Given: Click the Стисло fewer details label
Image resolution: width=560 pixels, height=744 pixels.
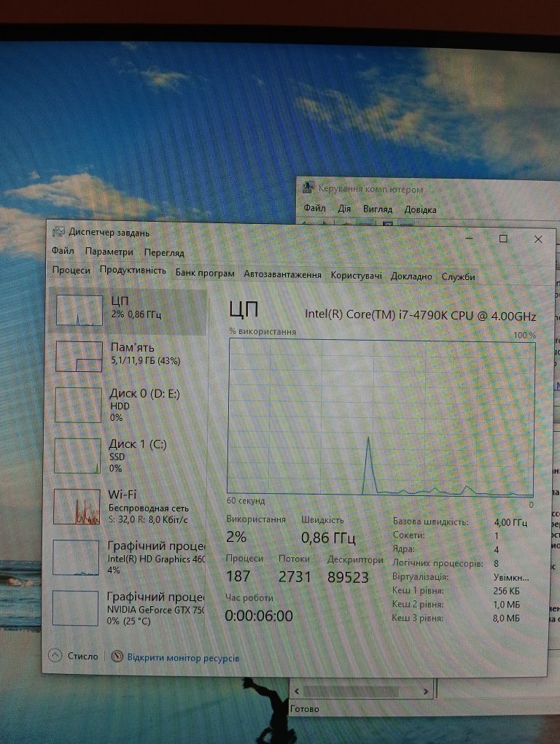Looking at the screenshot, I should coord(82,656).
